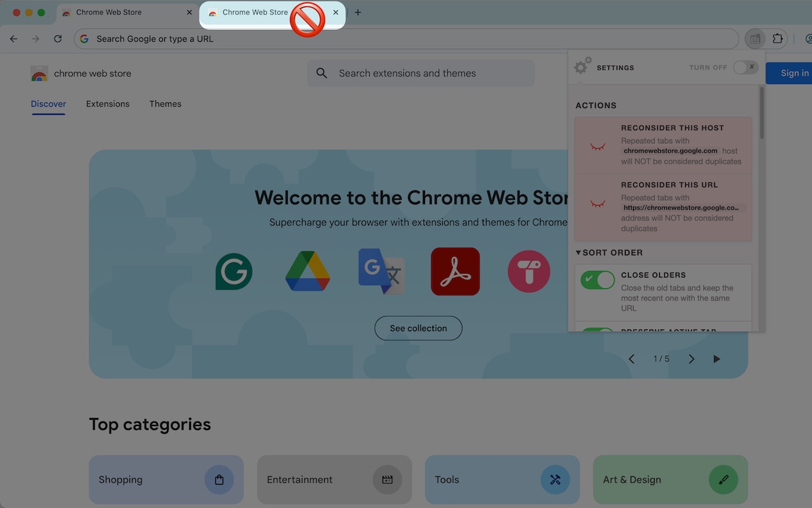This screenshot has height=508, width=812.
Task: Open the Tools category card
Action: pos(502,479)
